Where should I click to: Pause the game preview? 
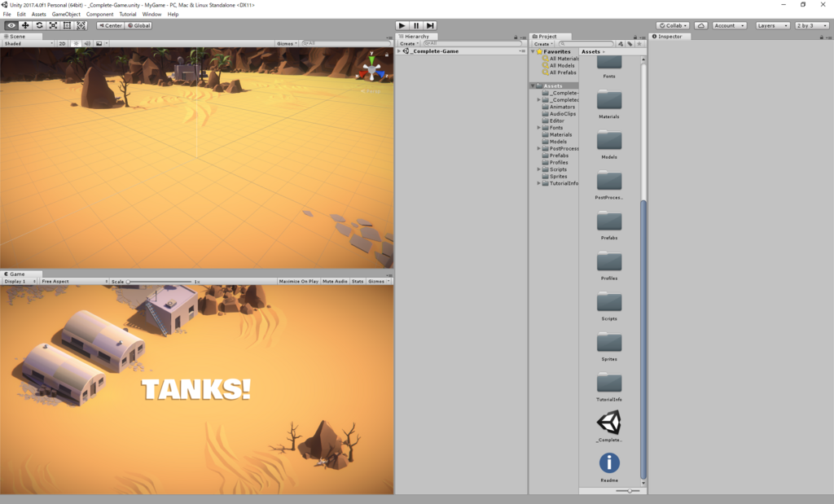click(416, 25)
